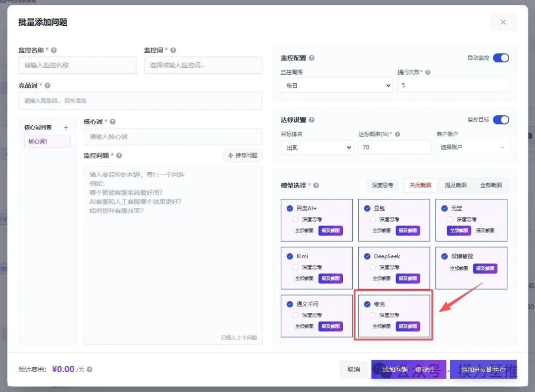Open the 客户账户 选择账户 dropdown
This screenshot has height=392, width=535.
[472, 147]
